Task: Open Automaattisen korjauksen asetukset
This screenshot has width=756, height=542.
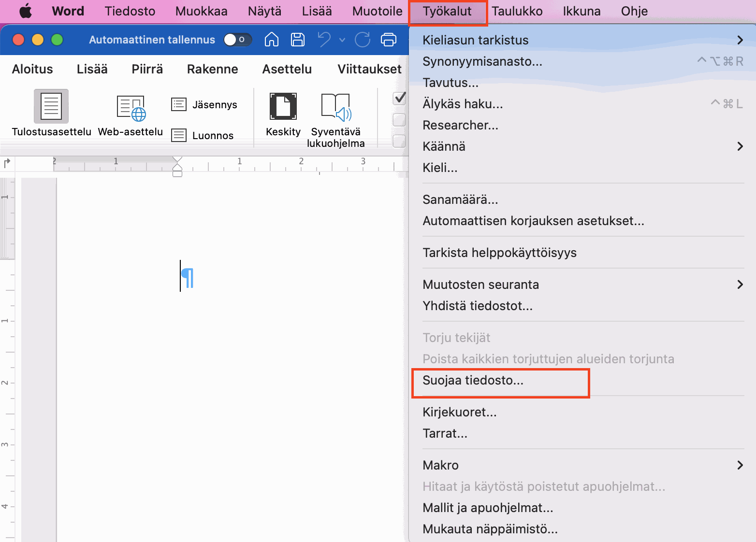Action: click(582, 221)
